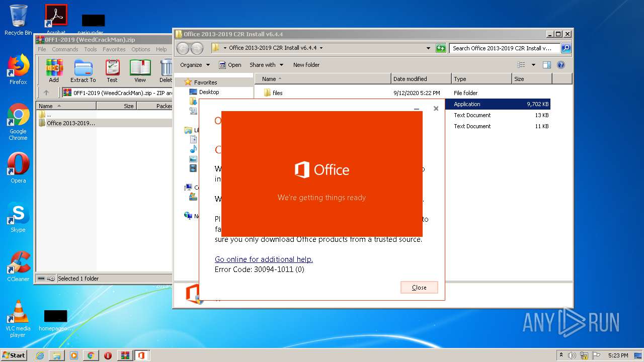Sort by the Size column in Explorer
This screenshot has width=644, height=362.
click(532, 79)
